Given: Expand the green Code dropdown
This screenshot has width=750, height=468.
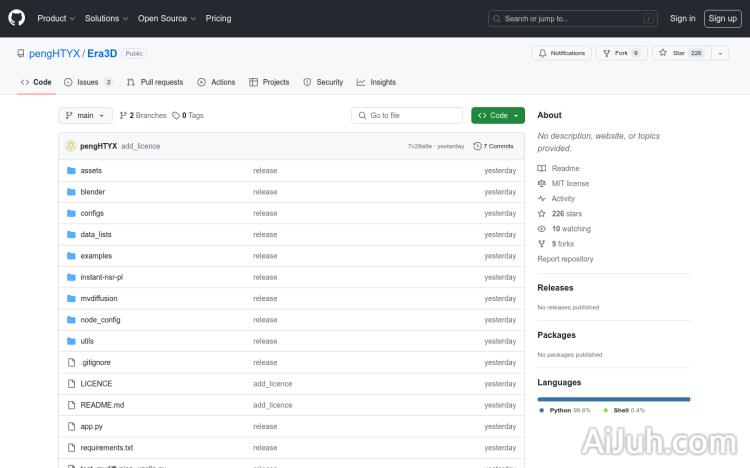Looking at the screenshot, I should pyautogui.click(x=498, y=115).
